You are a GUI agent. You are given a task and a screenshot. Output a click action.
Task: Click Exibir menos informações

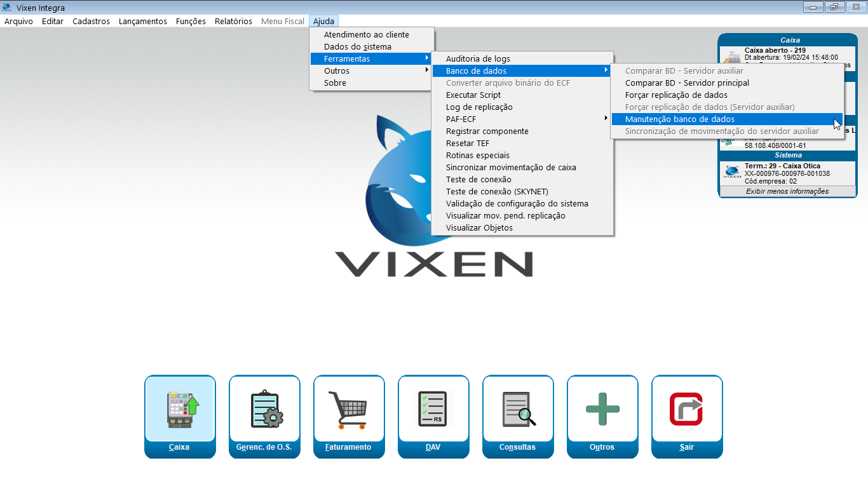tap(787, 191)
